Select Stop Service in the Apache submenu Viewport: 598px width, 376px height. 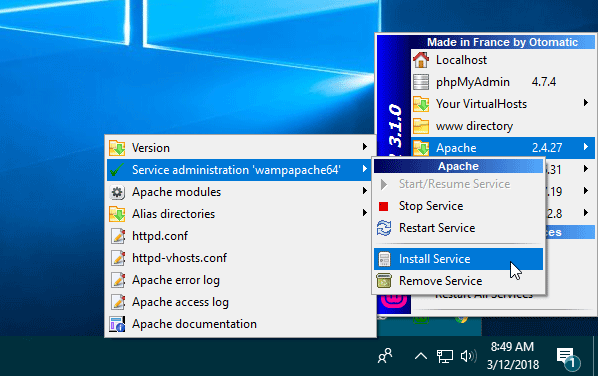click(x=458, y=206)
